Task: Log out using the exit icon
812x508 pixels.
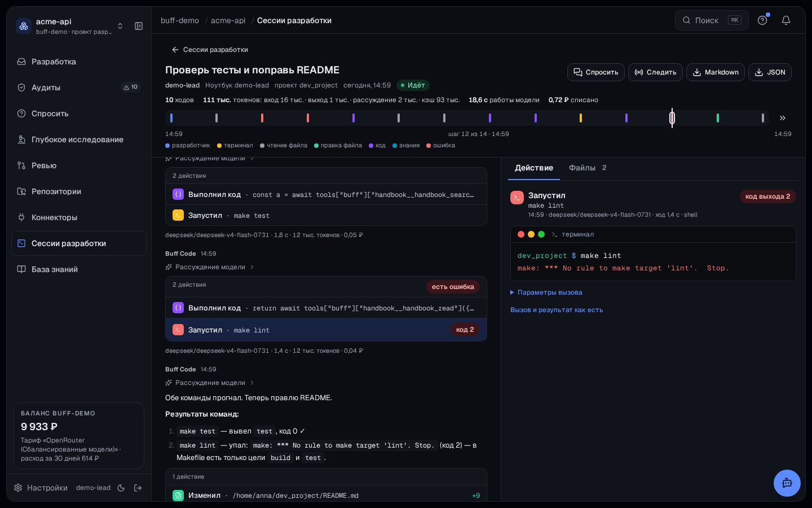Action: point(138,488)
